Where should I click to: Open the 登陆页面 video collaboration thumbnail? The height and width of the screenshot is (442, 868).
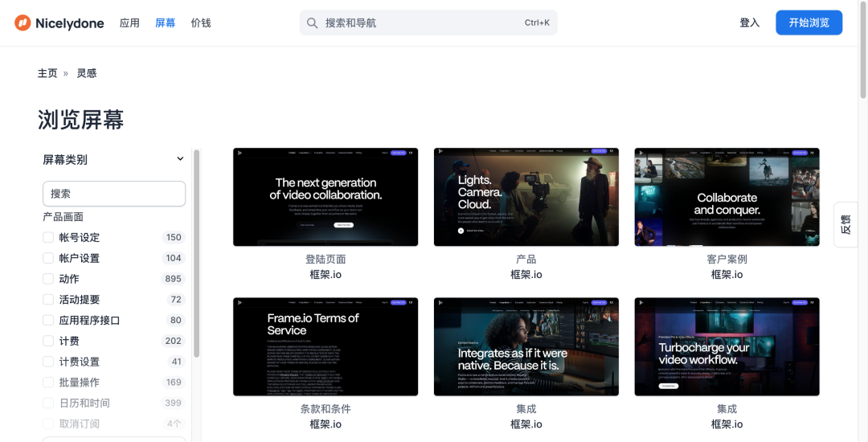point(325,197)
